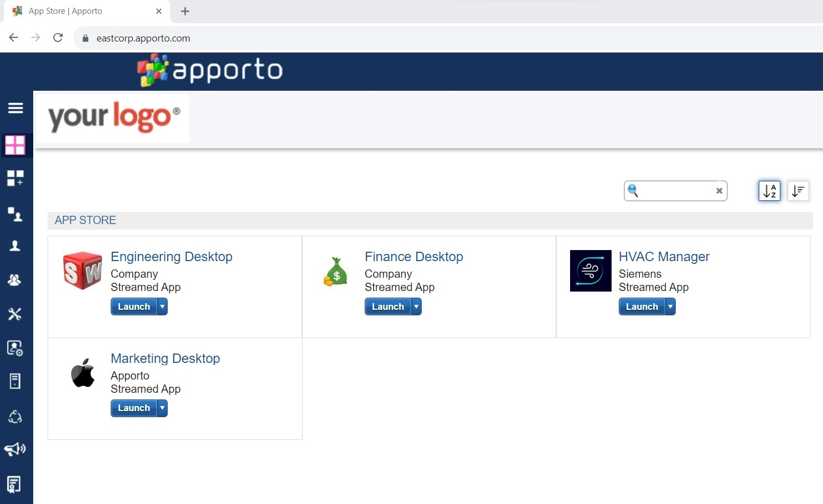Viewport: 823px width, 504px height.
Task: Open the user groups sidebar icon
Action: coord(15,280)
